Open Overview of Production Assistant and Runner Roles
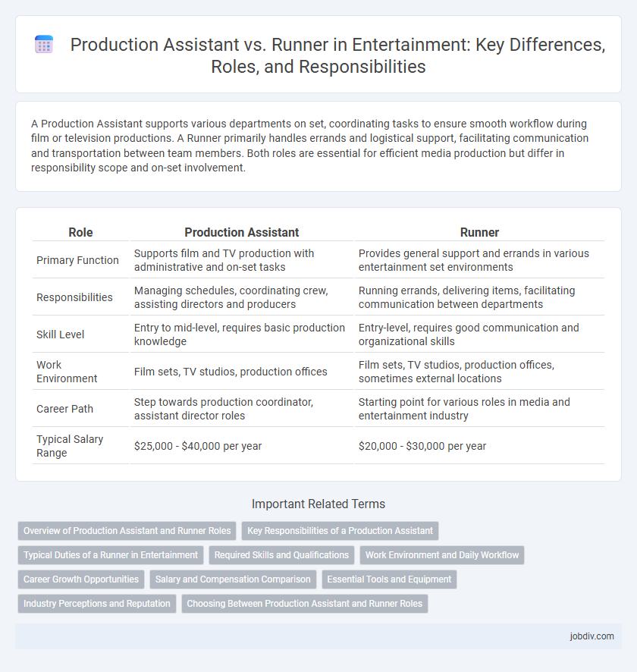Viewport: 637px width, 672px height. point(127,531)
